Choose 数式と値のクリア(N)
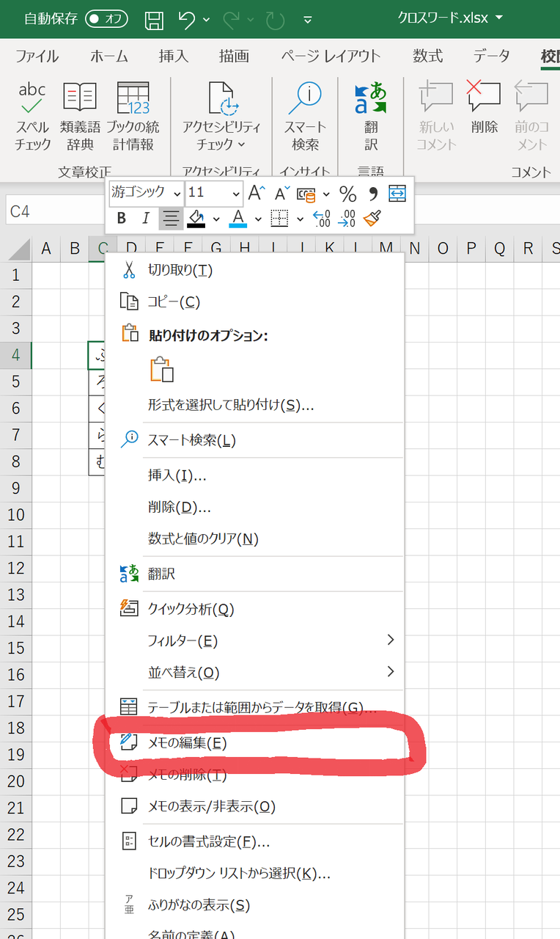This screenshot has height=939, width=560. [255, 538]
